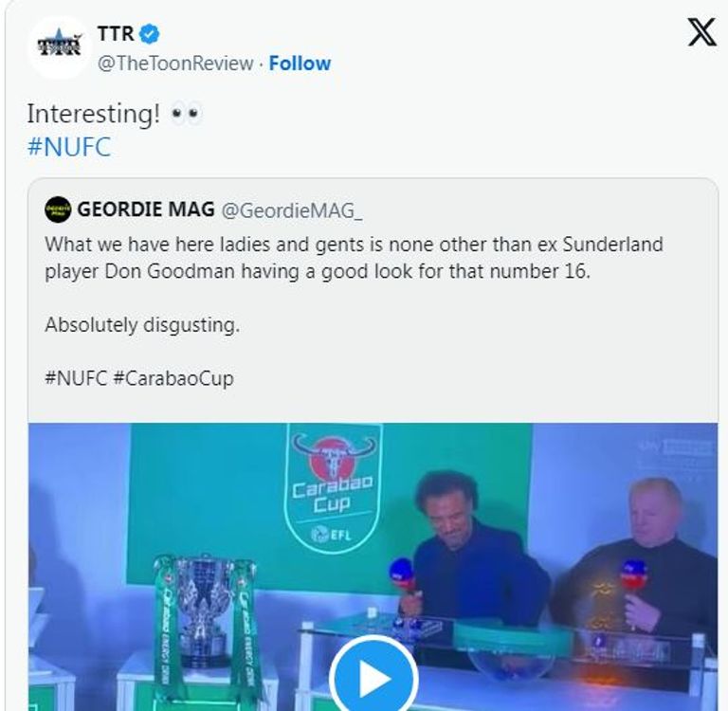Open the TTR display name link

(116, 35)
